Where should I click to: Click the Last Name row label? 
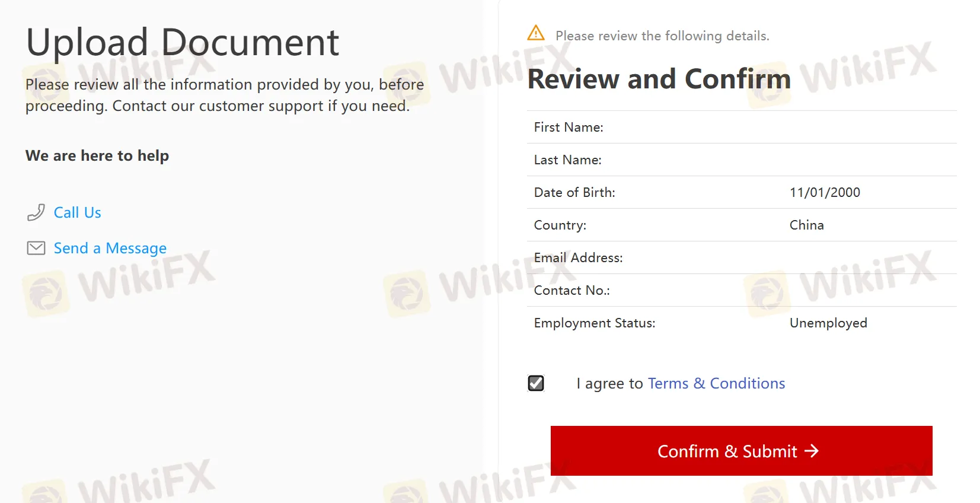pos(567,160)
